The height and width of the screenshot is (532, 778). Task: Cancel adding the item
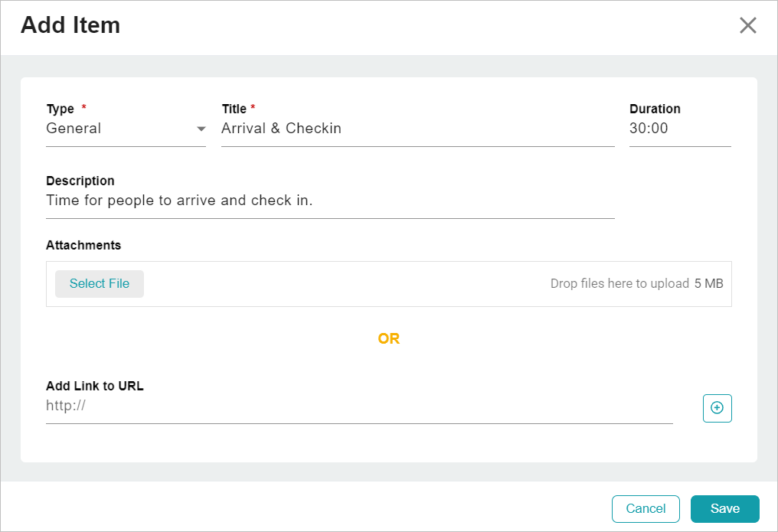tap(646, 508)
